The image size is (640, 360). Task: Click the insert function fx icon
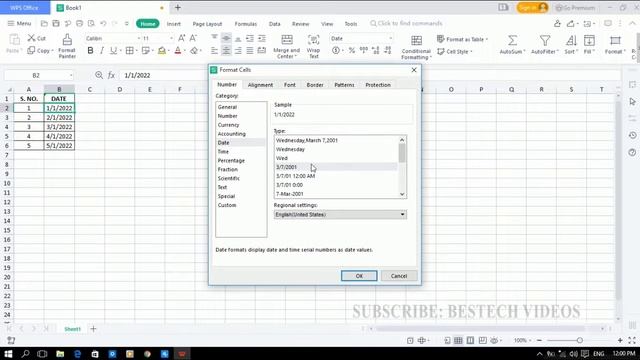pyautogui.click(x=111, y=75)
